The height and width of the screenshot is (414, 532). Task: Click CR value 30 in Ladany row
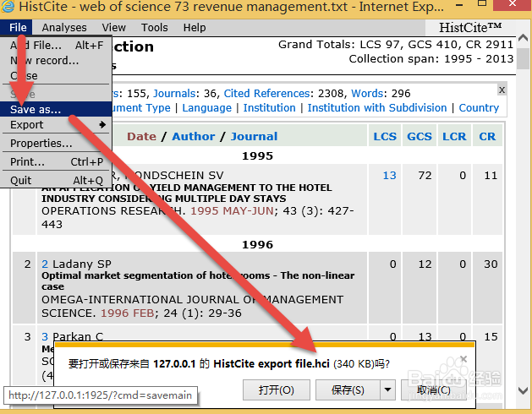(x=491, y=264)
